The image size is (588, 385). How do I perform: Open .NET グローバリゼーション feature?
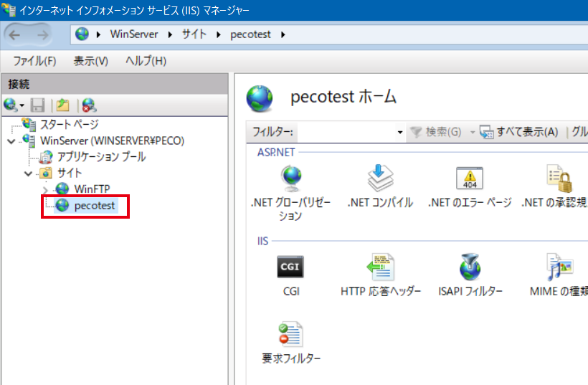pyautogui.click(x=290, y=179)
